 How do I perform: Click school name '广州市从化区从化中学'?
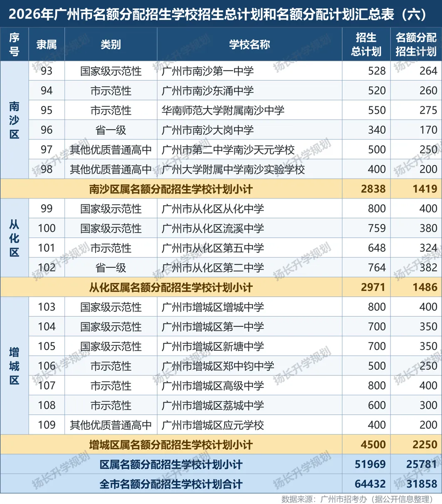[212, 209]
